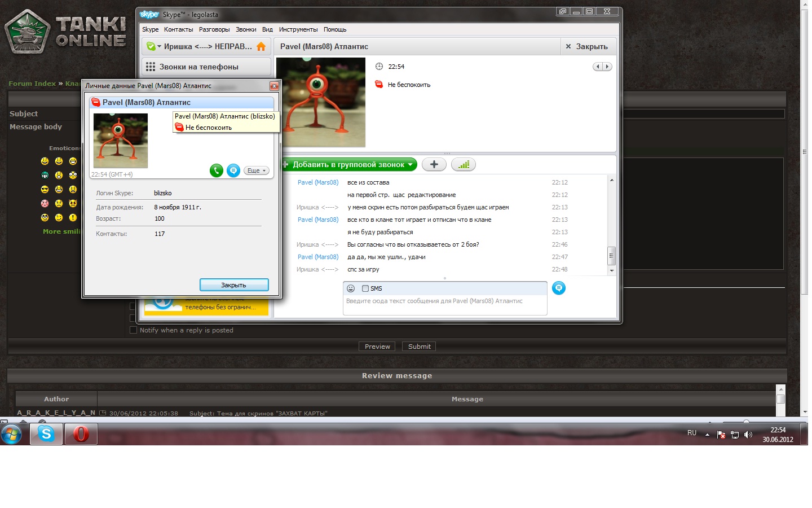Open the Skype menu
The width and height of the screenshot is (812, 508).
pos(150,29)
